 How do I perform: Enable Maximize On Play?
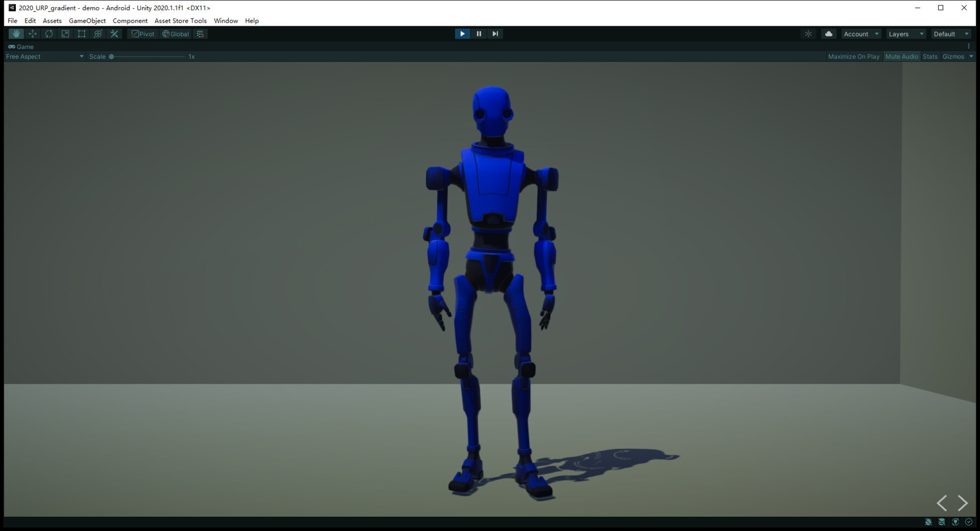[853, 57]
